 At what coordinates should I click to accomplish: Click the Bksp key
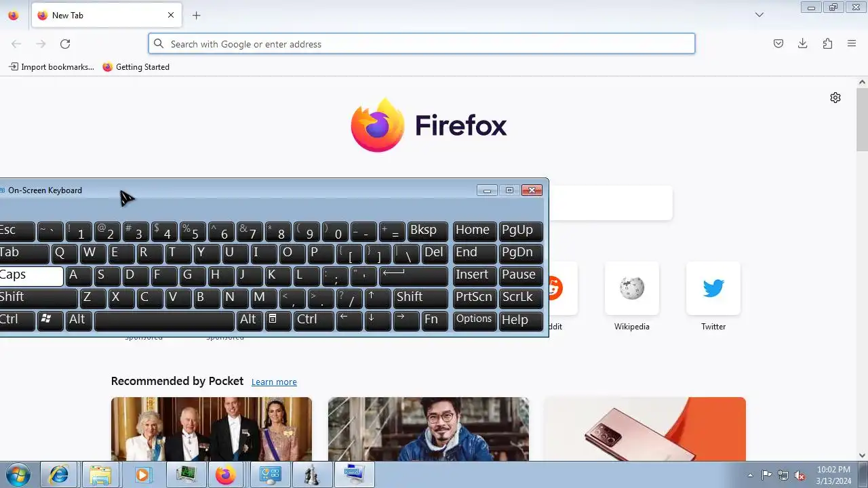(x=427, y=230)
